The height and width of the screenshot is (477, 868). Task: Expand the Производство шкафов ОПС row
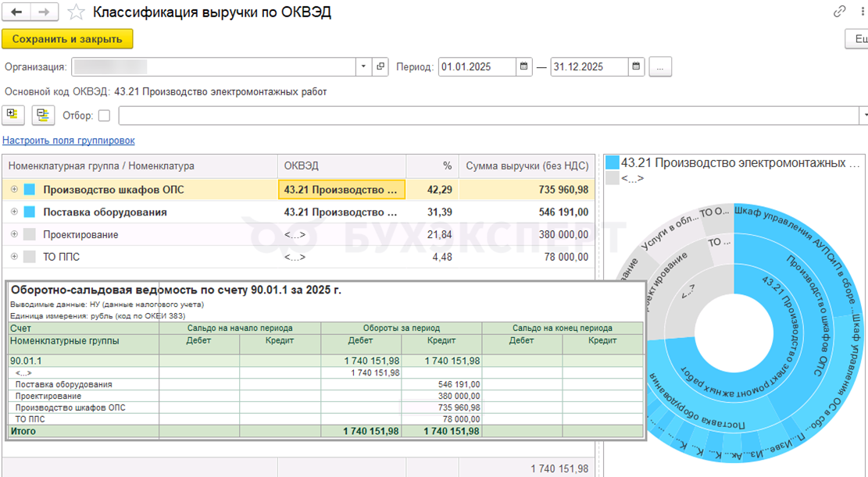point(14,190)
